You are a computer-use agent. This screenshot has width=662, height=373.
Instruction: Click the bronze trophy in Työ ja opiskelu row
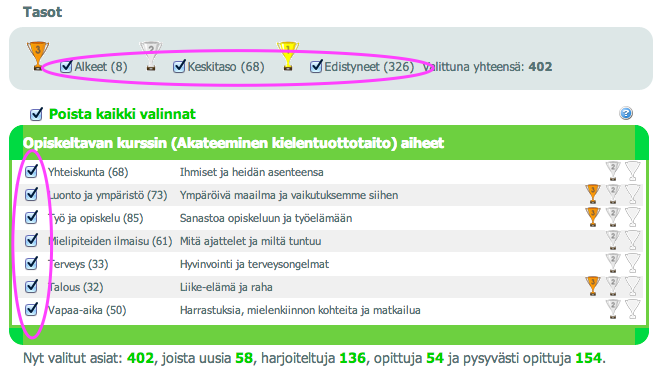[x=593, y=217]
